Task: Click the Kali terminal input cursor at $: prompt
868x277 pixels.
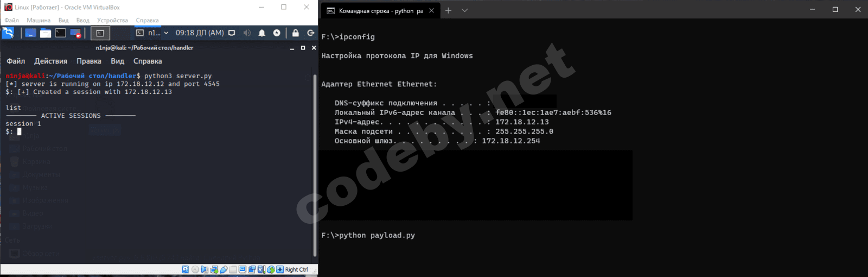Action: click(x=20, y=131)
